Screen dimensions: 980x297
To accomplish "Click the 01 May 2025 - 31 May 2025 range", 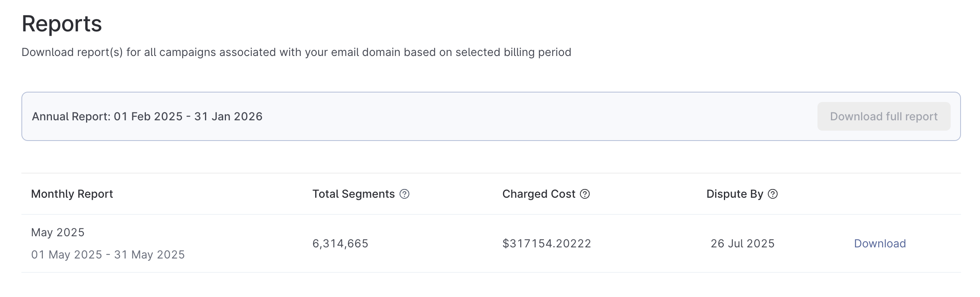I will pos(108,255).
